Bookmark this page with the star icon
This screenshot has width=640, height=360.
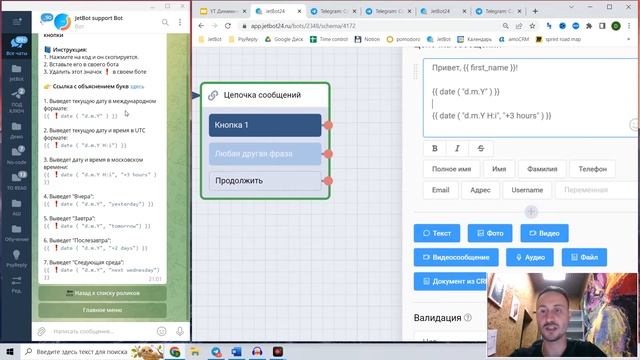pos(532,26)
